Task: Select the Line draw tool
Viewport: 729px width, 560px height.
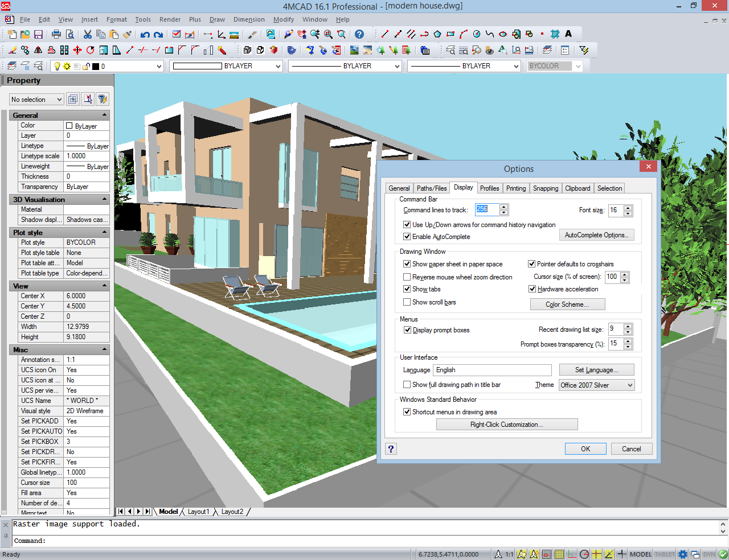Action: click(x=384, y=34)
